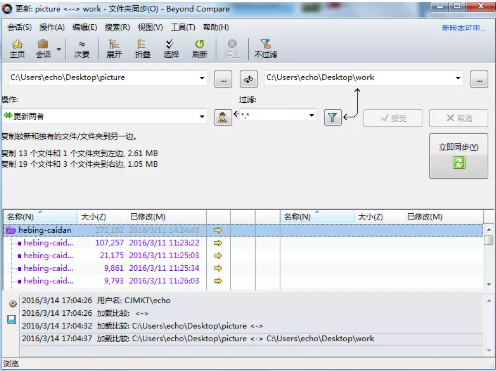Click the log pane scrollbar up arrow
This screenshot has width=496, height=371.
tap(489, 301)
